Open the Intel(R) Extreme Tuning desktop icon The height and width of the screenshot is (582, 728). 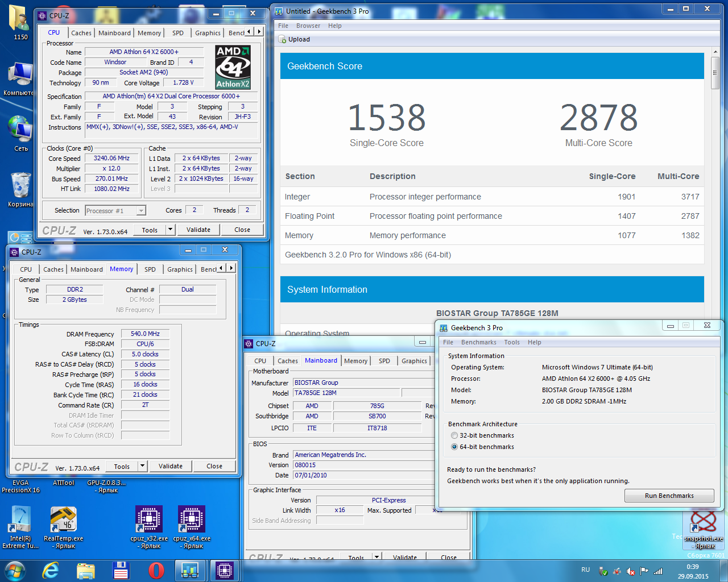point(20,527)
